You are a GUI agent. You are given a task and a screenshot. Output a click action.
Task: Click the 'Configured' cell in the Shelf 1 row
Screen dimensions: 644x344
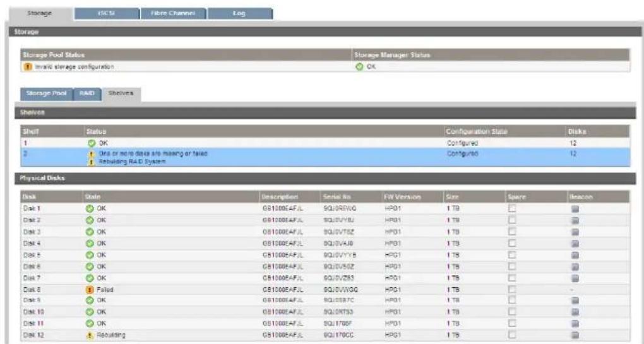click(x=462, y=143)
